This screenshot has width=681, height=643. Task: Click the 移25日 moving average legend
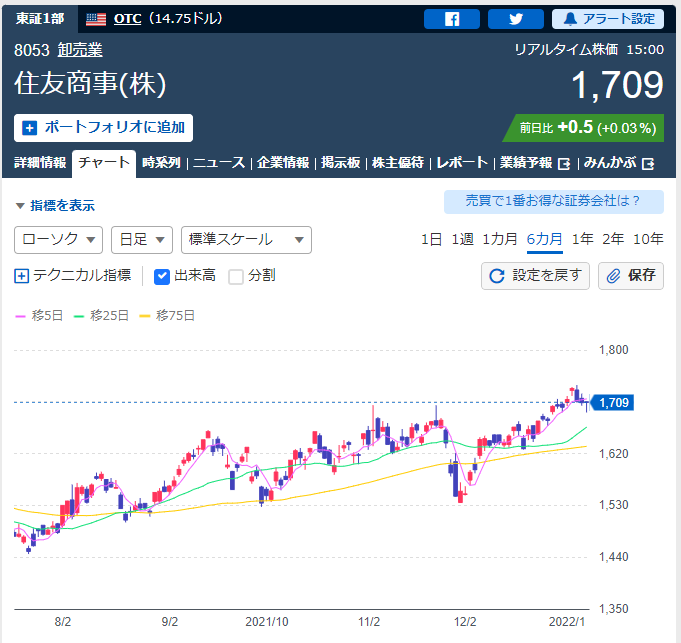101,316
